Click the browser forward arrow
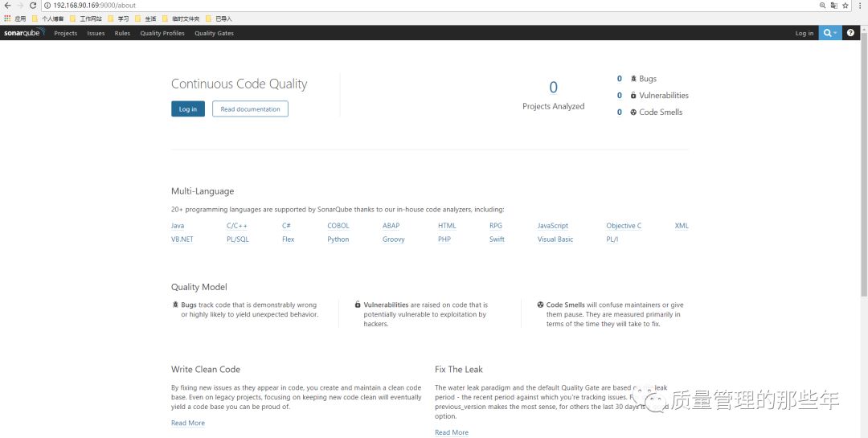This screenshot has height=438, width=868. pos(20,5)
